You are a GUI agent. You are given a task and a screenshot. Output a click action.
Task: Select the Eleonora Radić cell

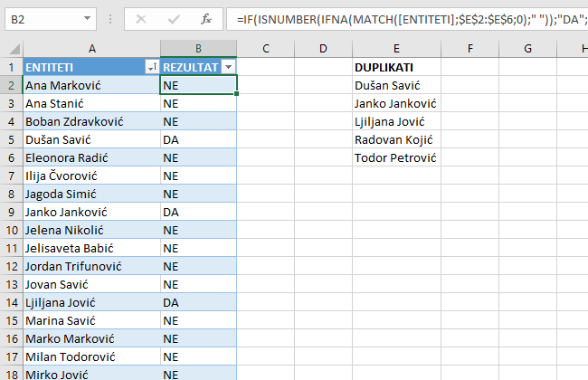click(90, 157)
